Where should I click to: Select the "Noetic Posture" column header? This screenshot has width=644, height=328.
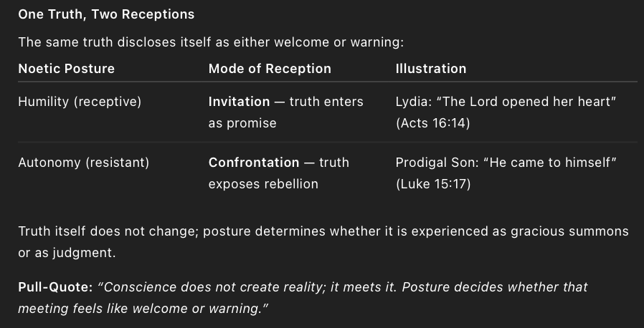point(66,69)
